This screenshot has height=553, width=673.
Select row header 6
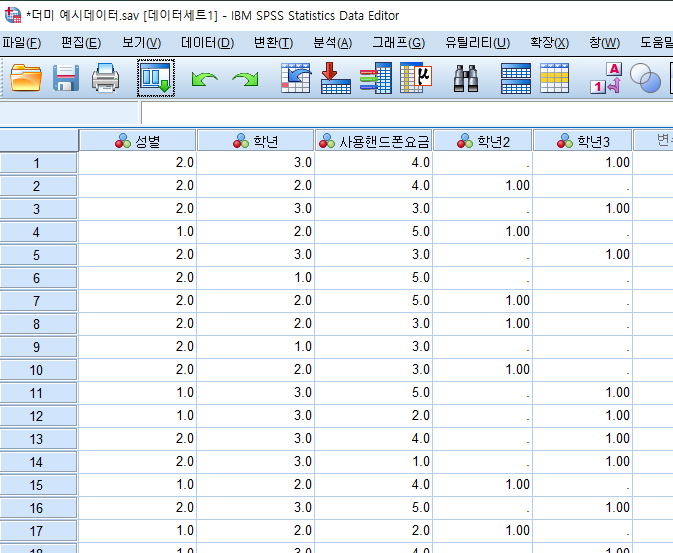pos(38,278)
